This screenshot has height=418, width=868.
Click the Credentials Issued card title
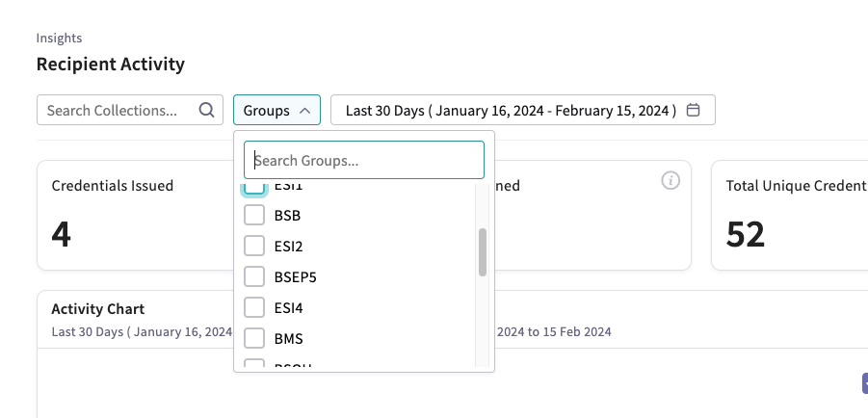pos(113,186)
